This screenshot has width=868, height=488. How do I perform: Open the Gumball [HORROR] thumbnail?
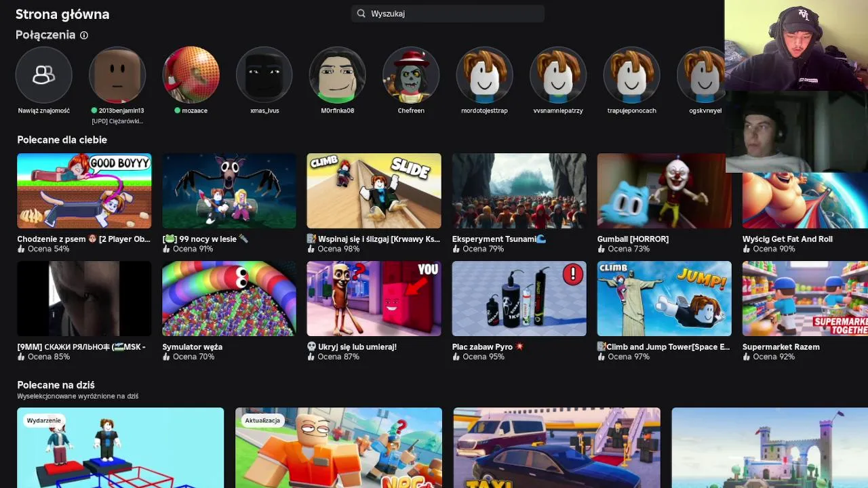665,190
